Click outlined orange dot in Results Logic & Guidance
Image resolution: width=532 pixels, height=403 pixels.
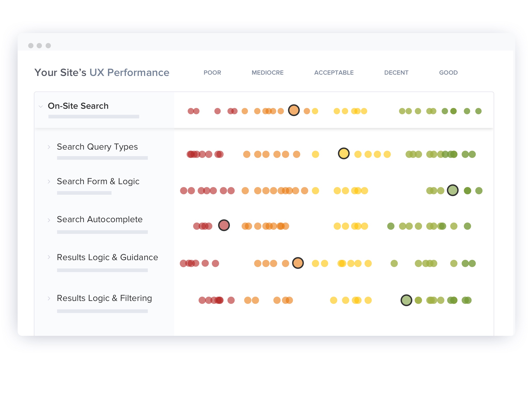298,263
